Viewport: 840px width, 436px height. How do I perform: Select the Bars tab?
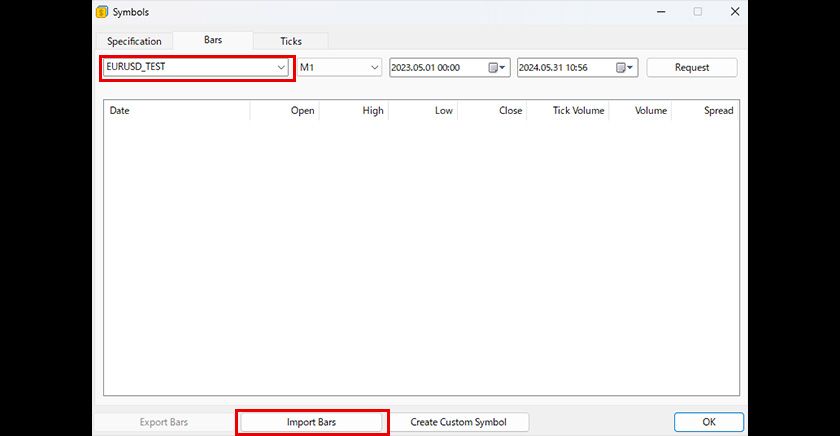[212, 41]
